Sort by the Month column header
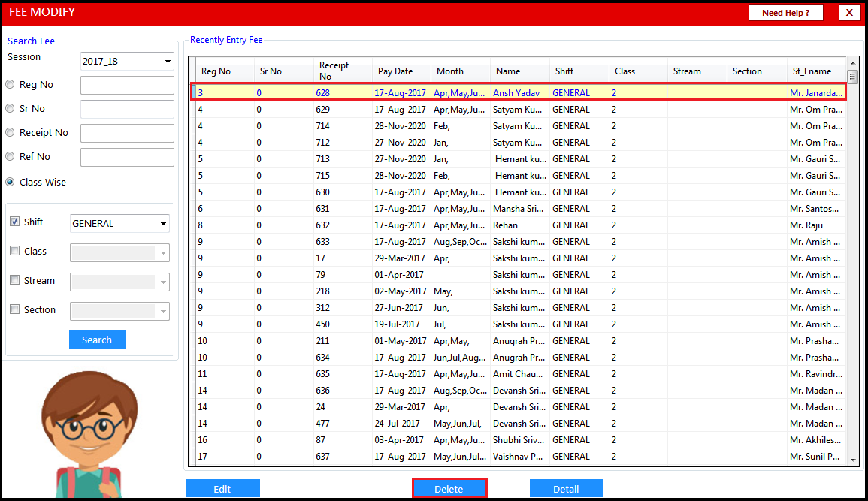 (x=461, y=71)
